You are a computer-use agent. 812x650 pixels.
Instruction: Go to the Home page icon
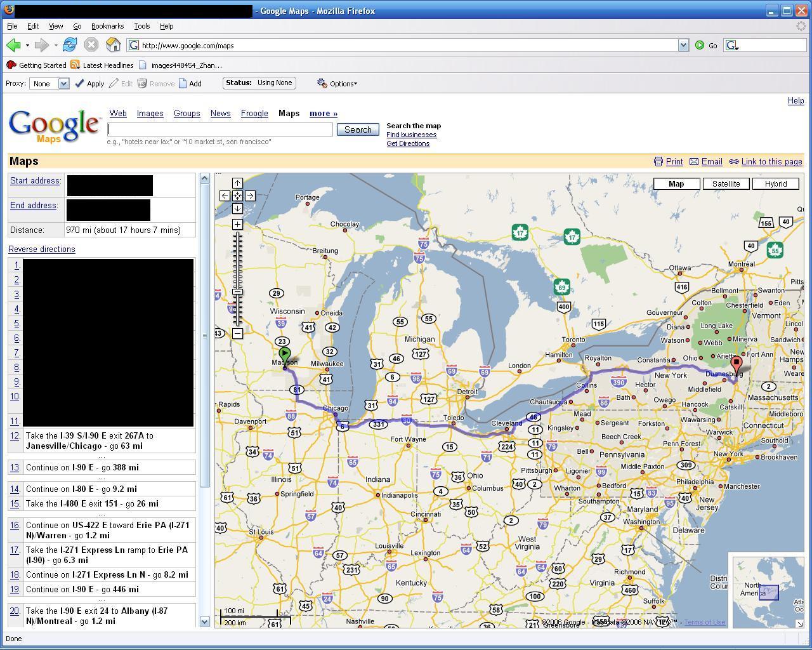pyautogui.click(x=113, y=45)
